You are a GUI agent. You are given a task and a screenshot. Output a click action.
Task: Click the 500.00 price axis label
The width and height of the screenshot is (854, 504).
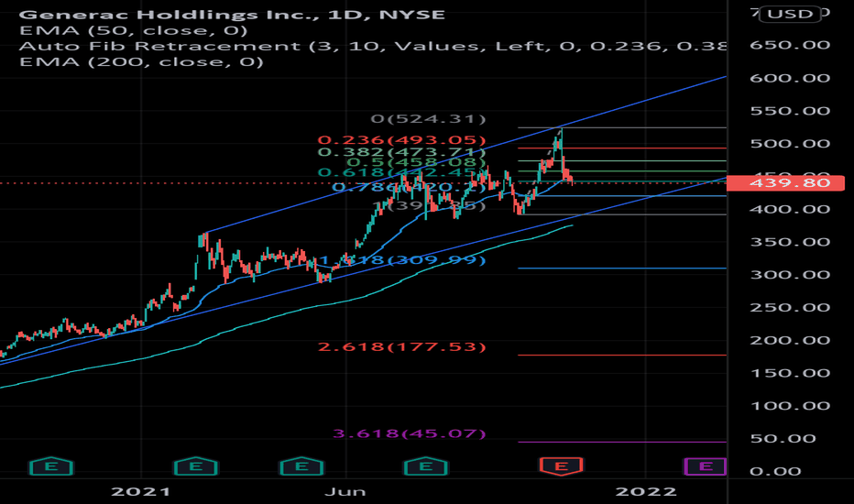[790, 144]
